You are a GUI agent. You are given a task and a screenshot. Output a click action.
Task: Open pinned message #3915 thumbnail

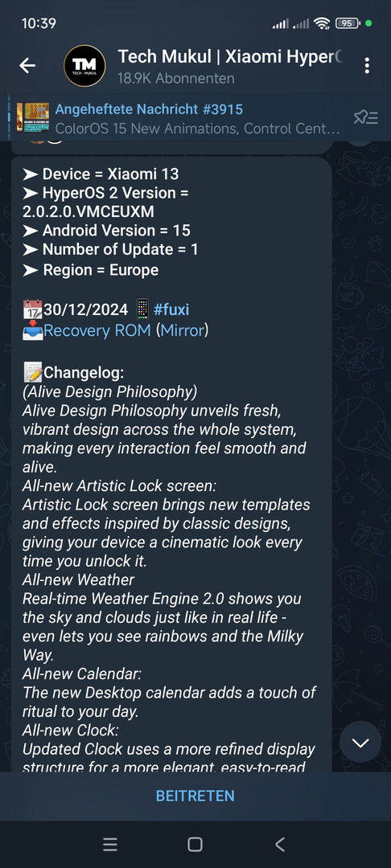coord(28,118)
